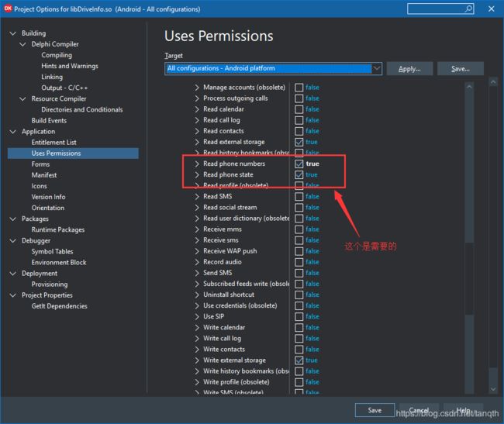Select Provisioning under Deployment
The height and width of the screenshot is (424, 504).
50,284
